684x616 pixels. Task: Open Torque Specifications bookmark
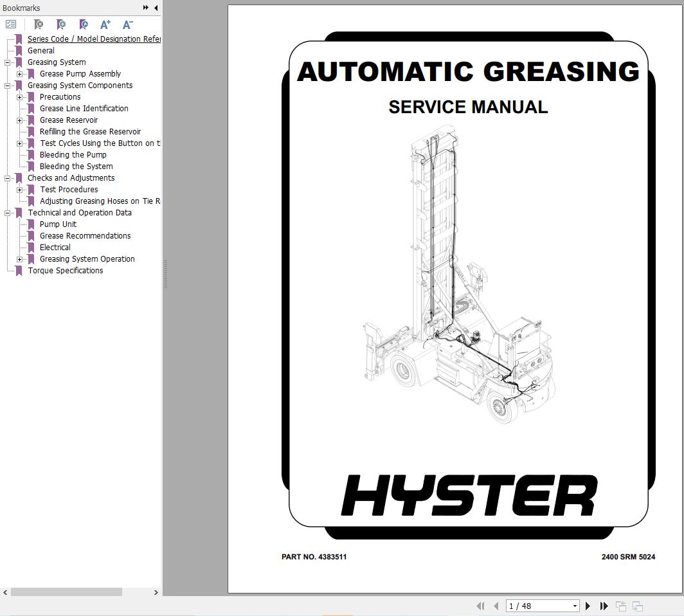66,271
